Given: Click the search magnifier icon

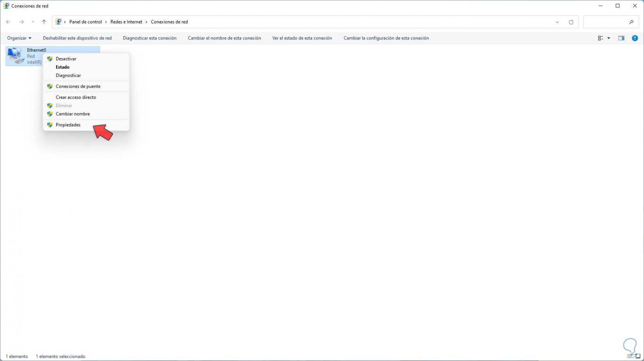Looking at the screenshot, I should pos(631,22).
